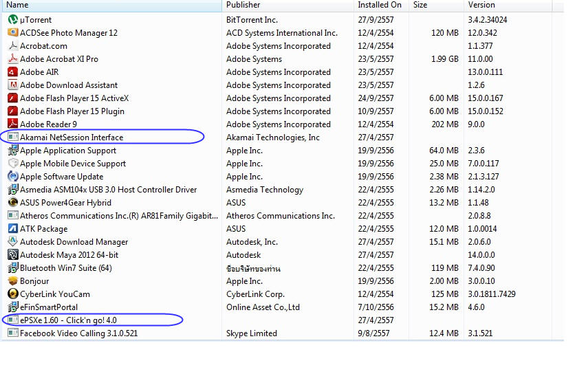Click publisher Asmedia Technology

[265, 190]
